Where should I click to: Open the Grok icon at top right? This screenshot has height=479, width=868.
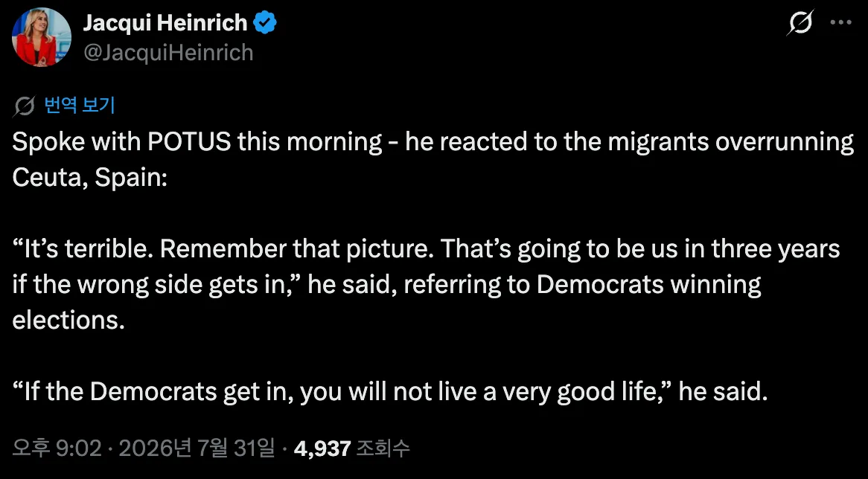800,22
